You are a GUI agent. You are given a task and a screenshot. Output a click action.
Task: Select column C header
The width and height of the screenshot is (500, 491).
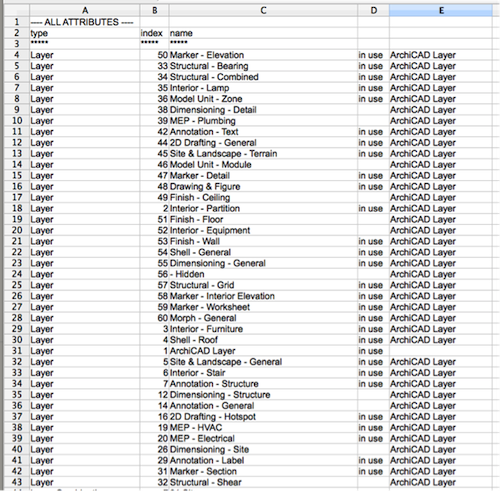[263, 11]
